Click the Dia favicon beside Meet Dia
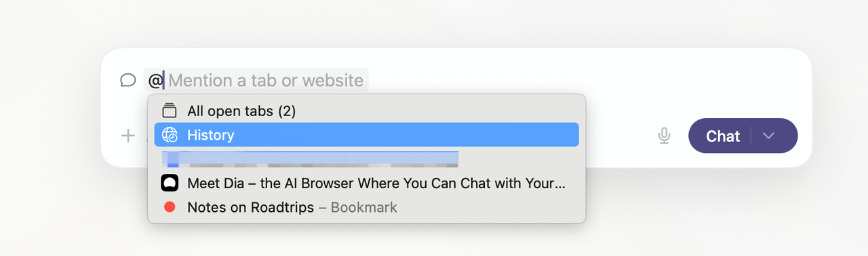The image size is (868, 256). click(170, 183)
